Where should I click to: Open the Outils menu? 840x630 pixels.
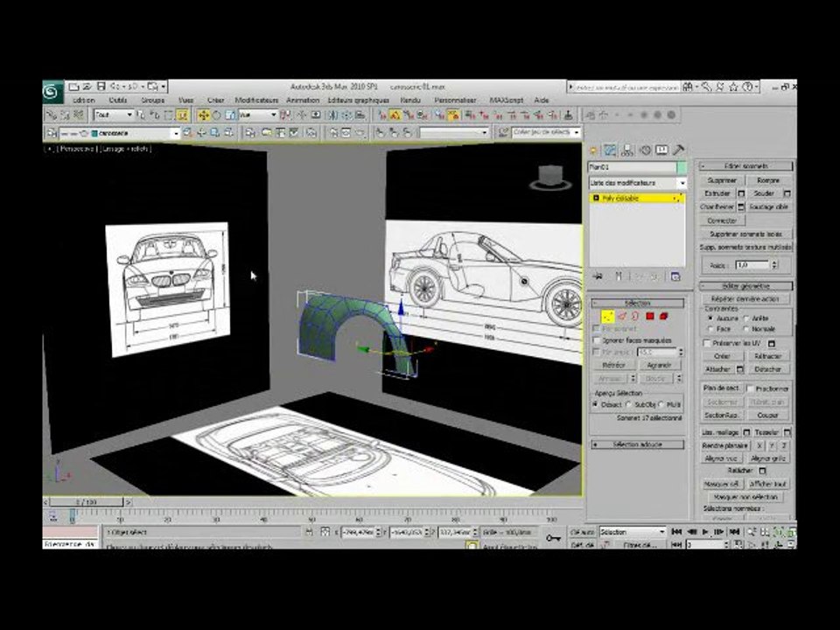coord(118,100)
